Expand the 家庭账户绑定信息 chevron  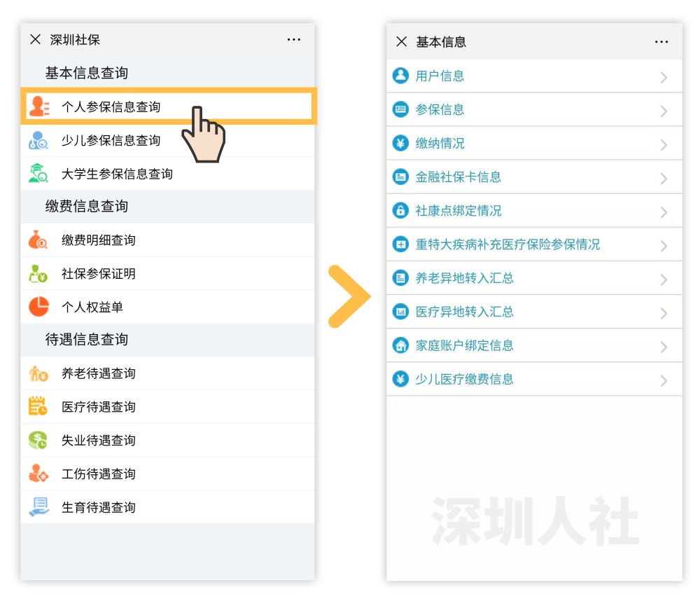click(663, 346)
